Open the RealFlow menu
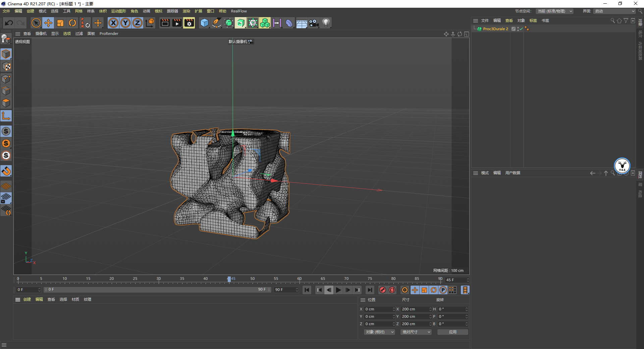The height and width of the screenshot is (349, 644). 239,11
